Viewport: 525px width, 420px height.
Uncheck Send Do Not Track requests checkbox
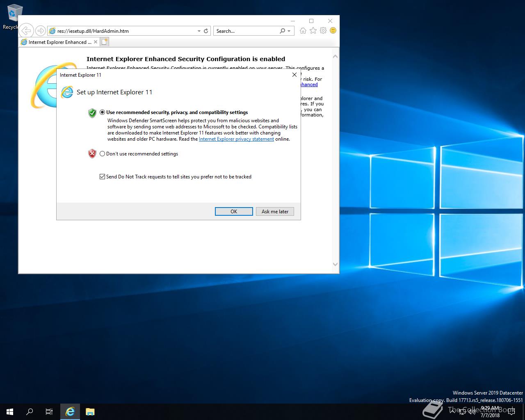[103, 177]
